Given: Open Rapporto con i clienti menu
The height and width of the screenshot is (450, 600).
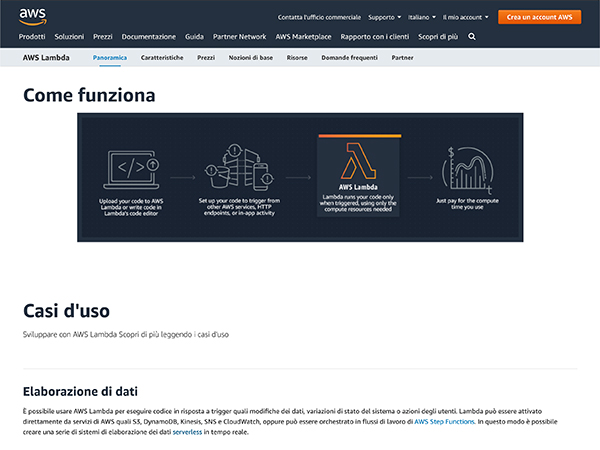Looking at the screenshot, I should pos(375,37).
